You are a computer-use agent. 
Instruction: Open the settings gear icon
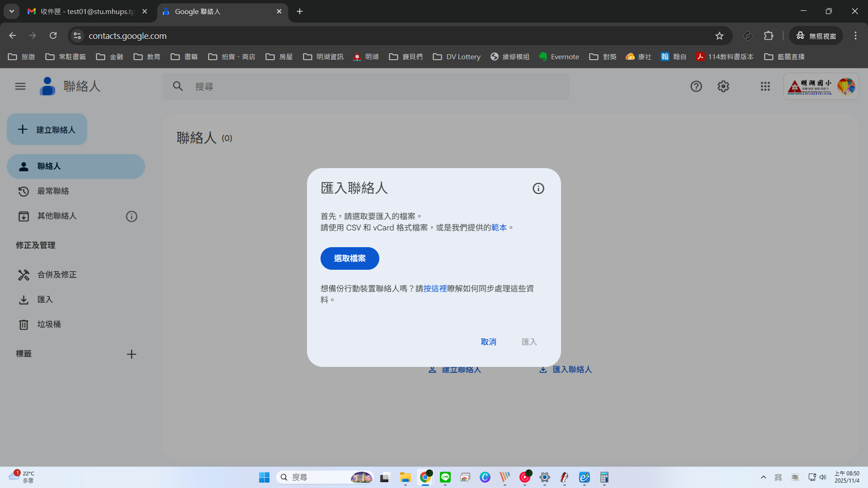pos(723,86)
